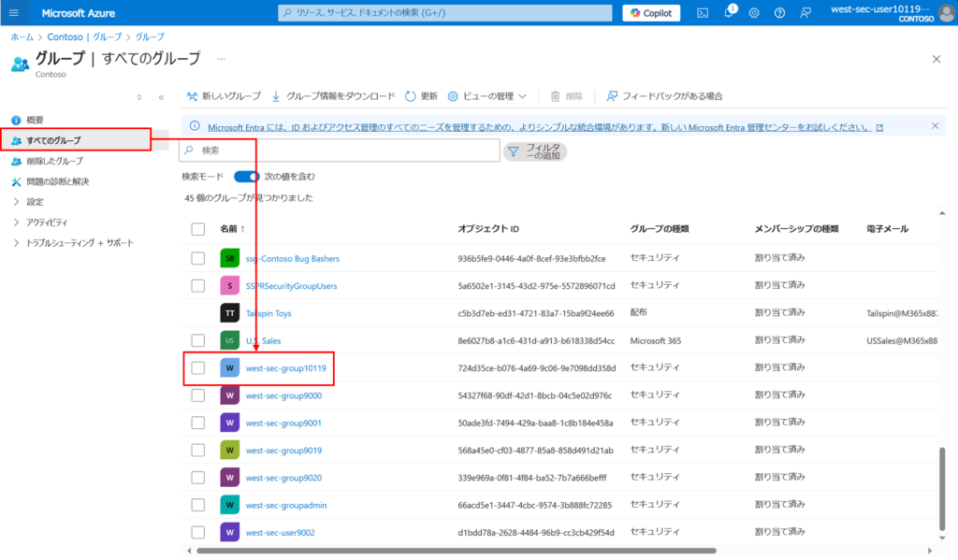Check the west-sec-group9000 row checkbox
The image size is (958, 560).
pyautogui.click(x=198, y=395)
